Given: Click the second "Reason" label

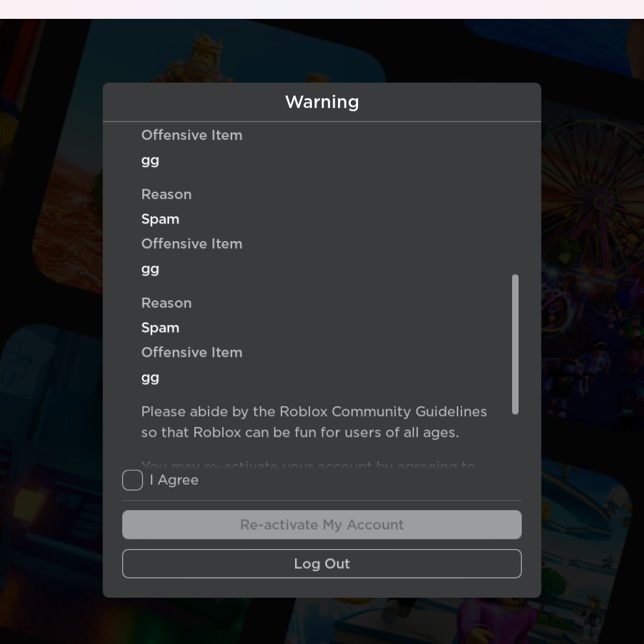Looking at the screenshot, I should point(166,303).
